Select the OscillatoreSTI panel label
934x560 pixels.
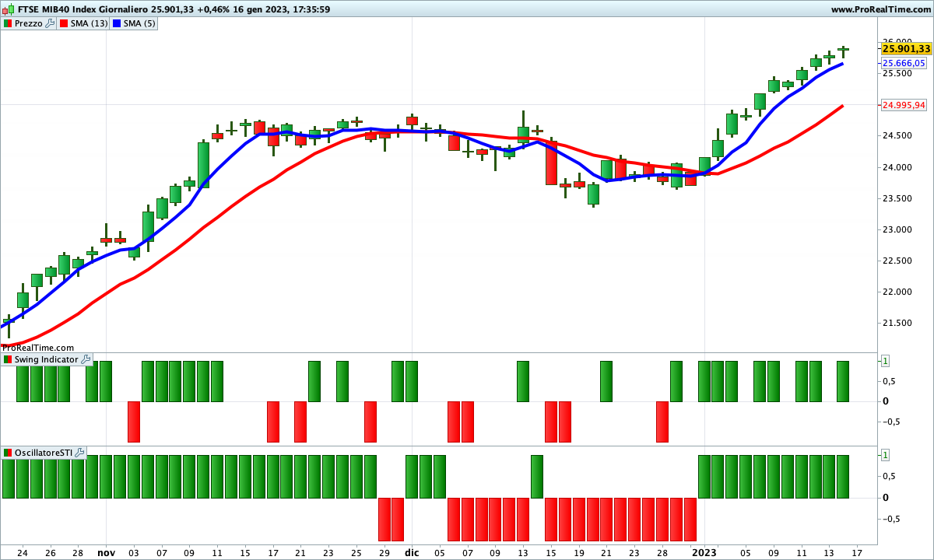coord(44,453)
